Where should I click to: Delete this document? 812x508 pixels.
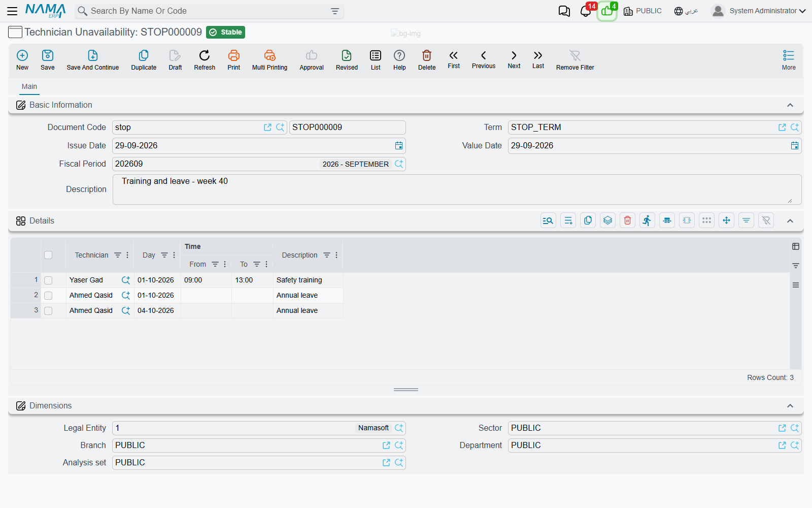tap(427, 60)
